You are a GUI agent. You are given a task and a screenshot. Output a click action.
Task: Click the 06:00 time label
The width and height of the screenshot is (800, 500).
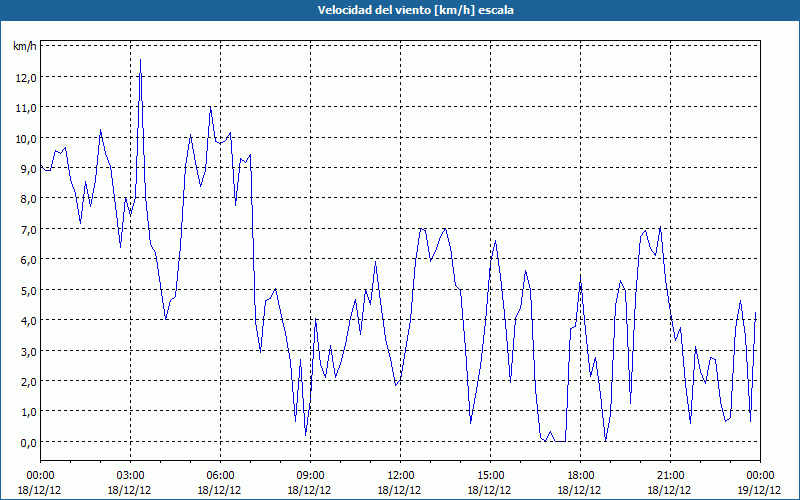pos(220,476)
